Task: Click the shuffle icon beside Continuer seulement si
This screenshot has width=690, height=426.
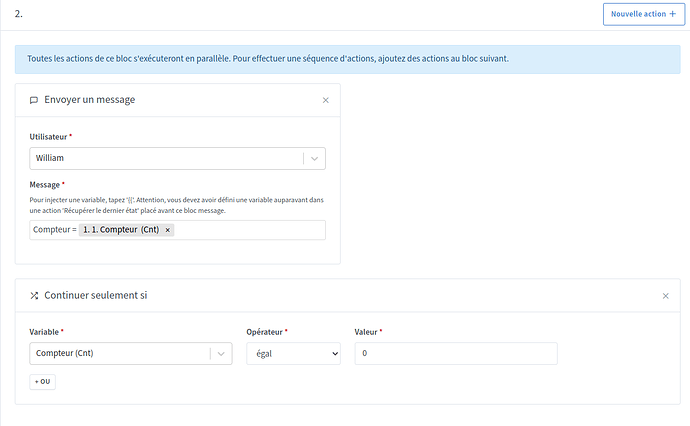Action: [34, 296]
